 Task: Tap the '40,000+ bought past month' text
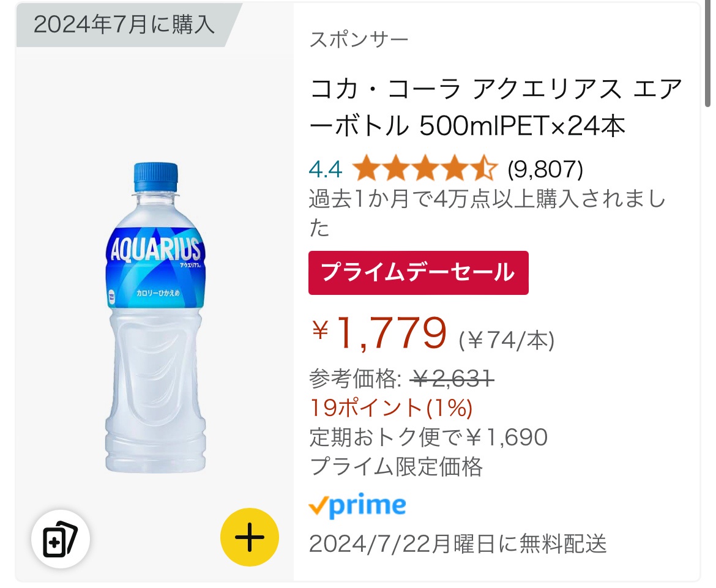[x=487, y=212]
